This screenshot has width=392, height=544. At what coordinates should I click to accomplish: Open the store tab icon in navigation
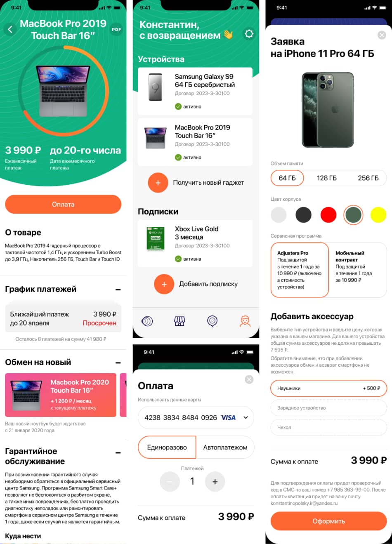pos(179,321)
